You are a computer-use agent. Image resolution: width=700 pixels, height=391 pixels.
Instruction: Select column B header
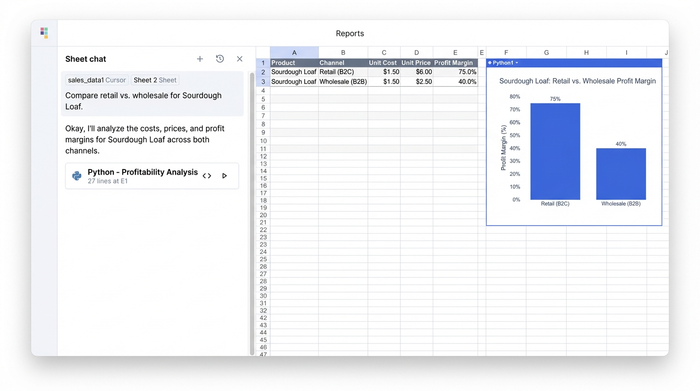tap(343, 53)
